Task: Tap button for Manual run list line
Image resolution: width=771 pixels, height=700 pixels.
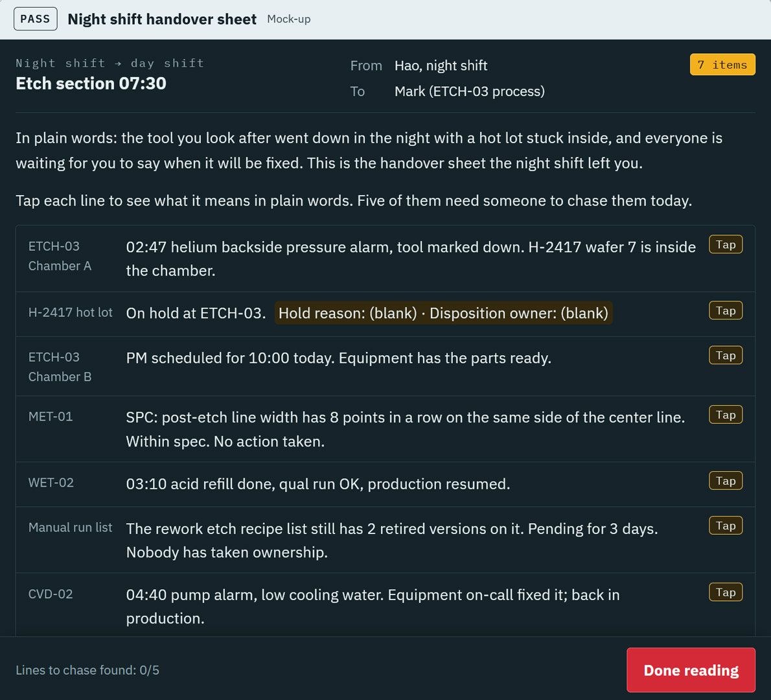Action: pos(725,526)
